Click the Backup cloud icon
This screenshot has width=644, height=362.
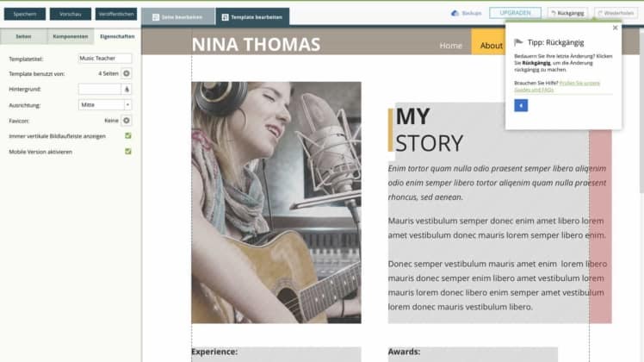point(455,13)
